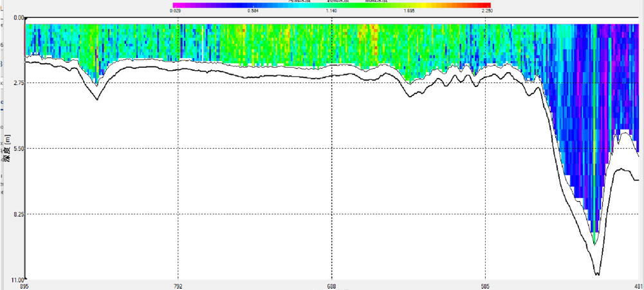Click the 5.50 depth axis tick label
This screenshot has height=290, width=644.
pos(17,149)
